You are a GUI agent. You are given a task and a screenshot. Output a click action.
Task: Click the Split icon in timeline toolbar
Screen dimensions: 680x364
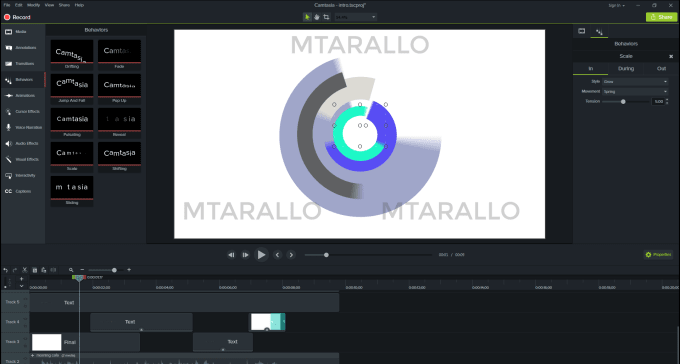[x=53, y=270]
